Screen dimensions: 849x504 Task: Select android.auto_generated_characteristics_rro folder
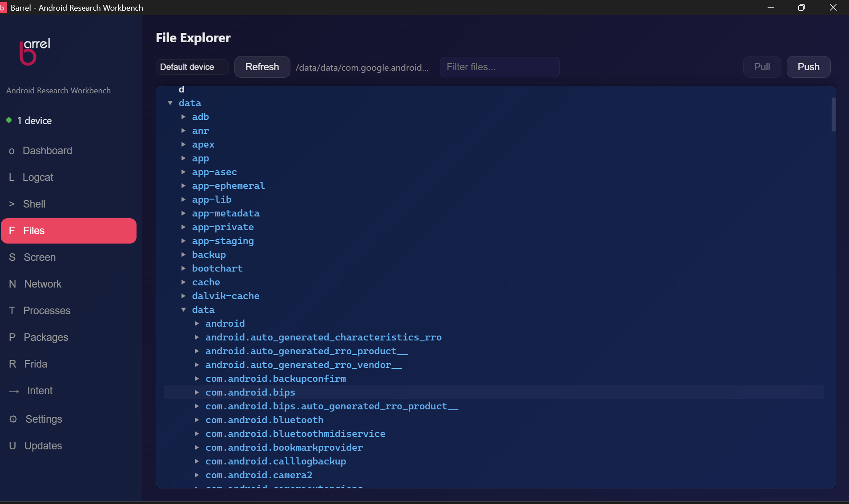323,337
